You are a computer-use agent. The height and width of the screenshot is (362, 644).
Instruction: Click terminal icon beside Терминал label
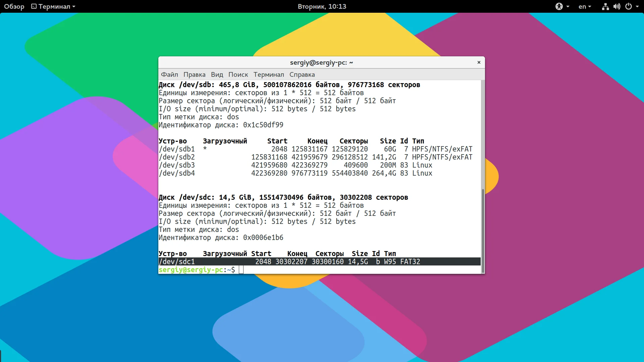[34, 6]
